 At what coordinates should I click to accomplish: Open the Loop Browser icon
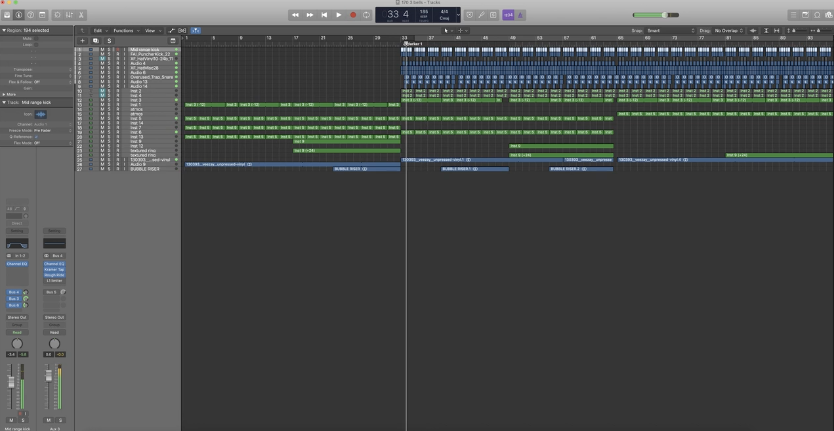pyautogui.click(x=817, y=15)
